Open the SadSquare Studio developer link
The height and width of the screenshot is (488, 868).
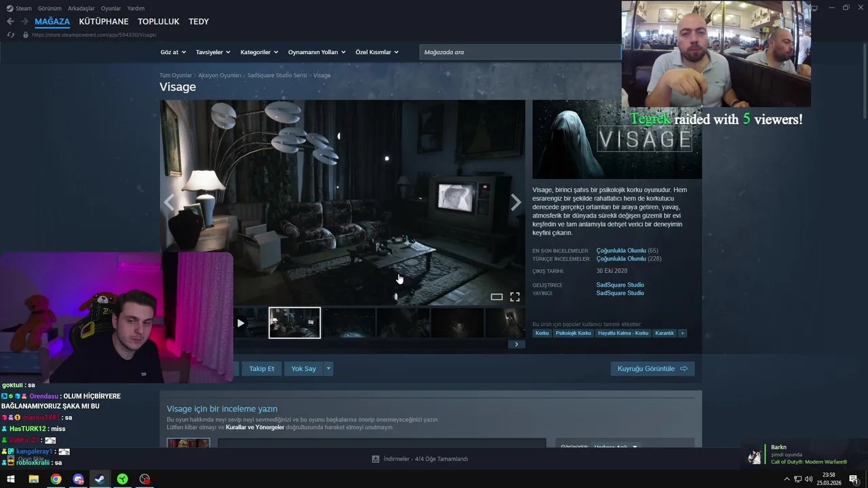620,285
